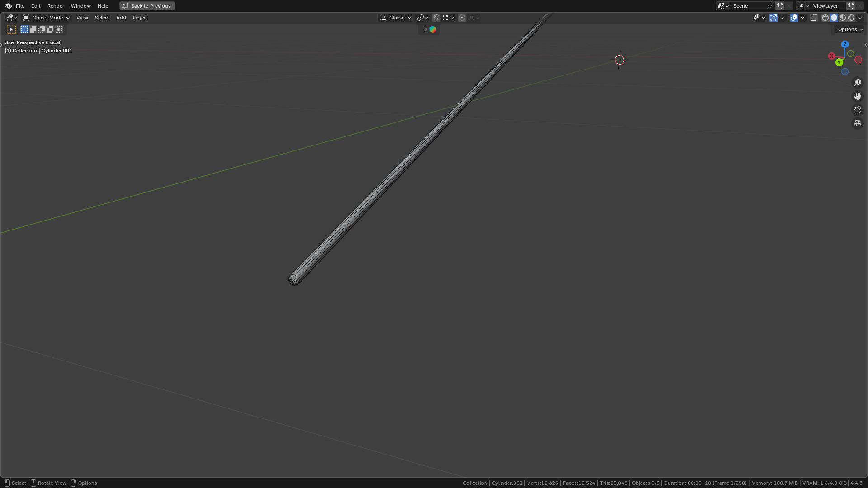Open the Window menu
The width and height of the screenshot is (868, 488).
point(80,6)
